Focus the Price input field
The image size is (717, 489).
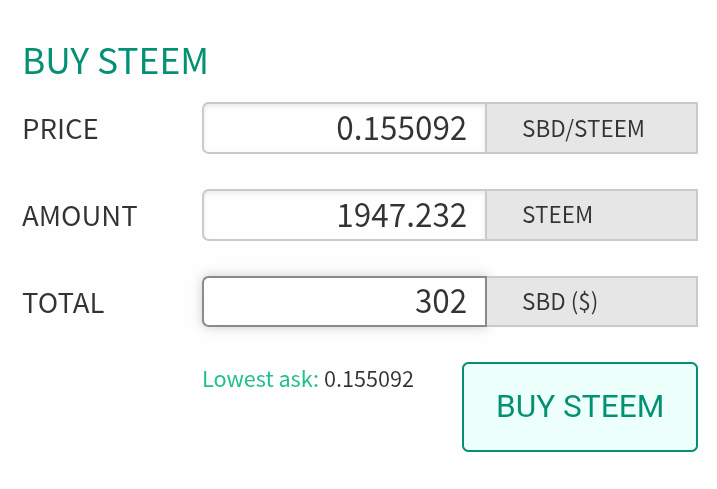344,128
